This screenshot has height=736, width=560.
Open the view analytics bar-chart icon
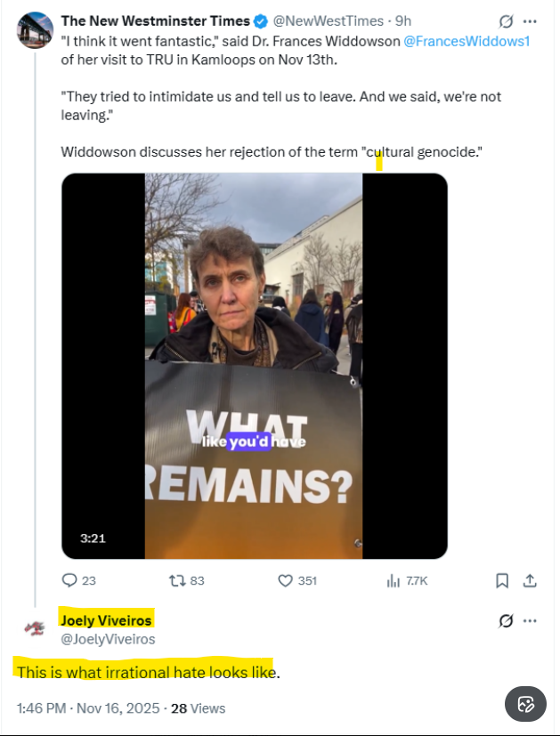click(393, 580)
